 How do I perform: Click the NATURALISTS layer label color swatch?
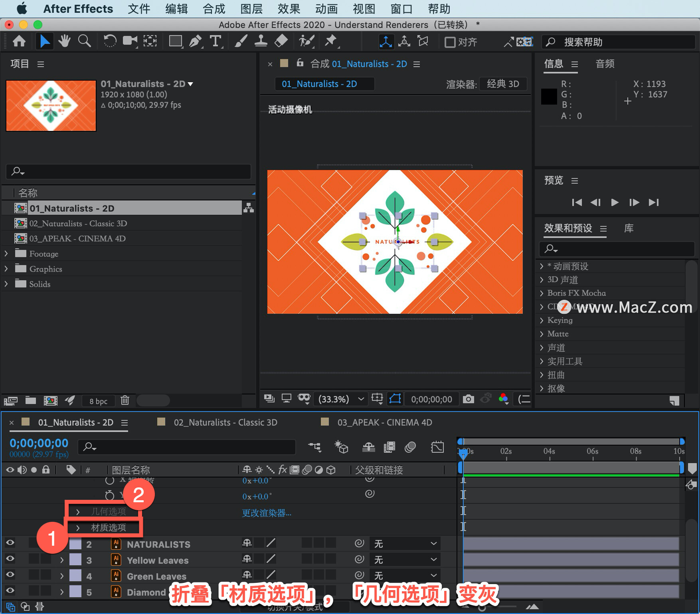pos(75,544)
